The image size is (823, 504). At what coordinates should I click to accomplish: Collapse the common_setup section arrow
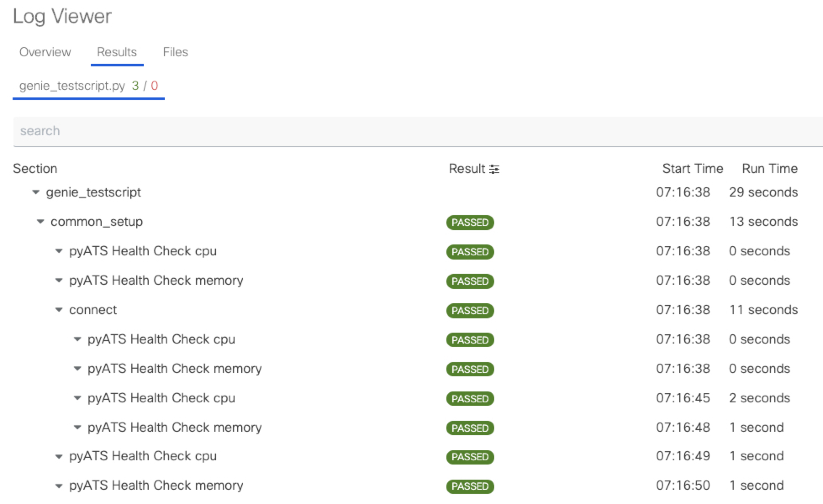pyautogui.click(x=40, y=222)
